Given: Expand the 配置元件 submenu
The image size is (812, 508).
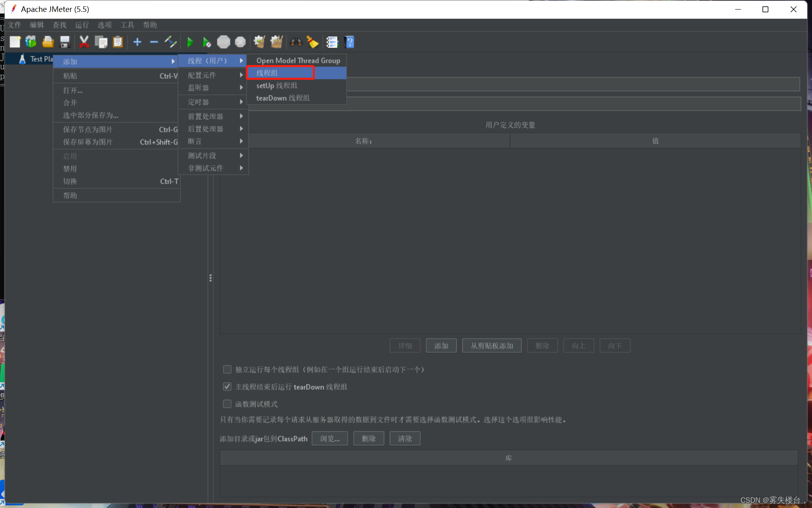Looking at the screenshot, I should [x=213, y=75].
